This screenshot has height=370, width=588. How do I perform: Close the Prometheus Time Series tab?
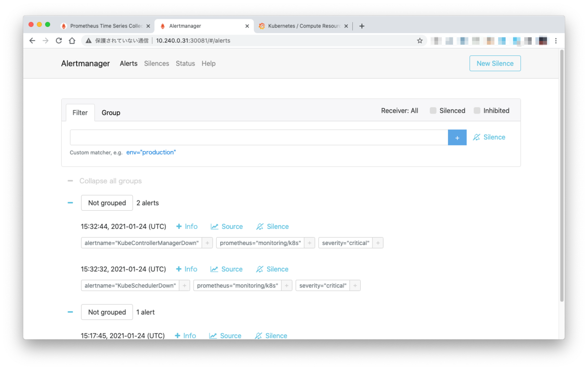tap(148, 26)
